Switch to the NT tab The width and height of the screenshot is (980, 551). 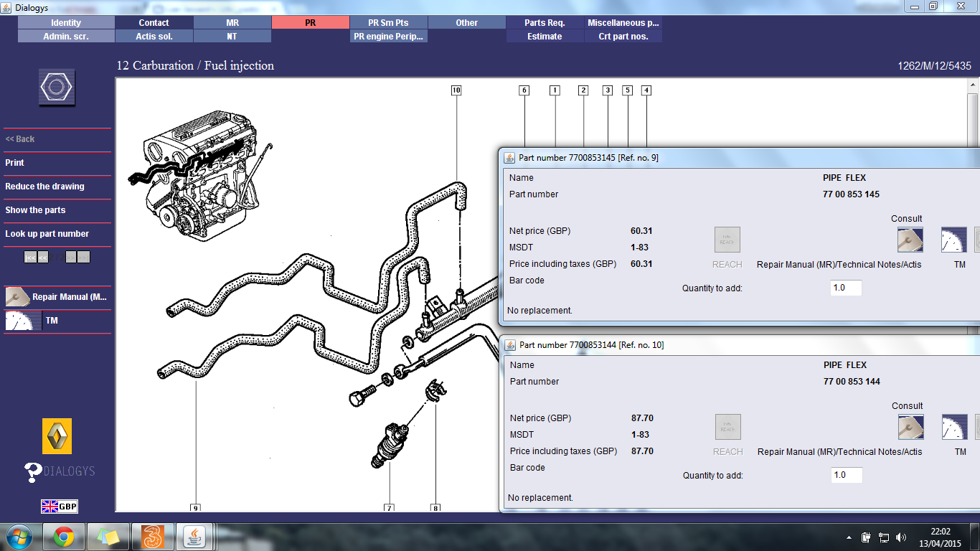tap(232, 36)
